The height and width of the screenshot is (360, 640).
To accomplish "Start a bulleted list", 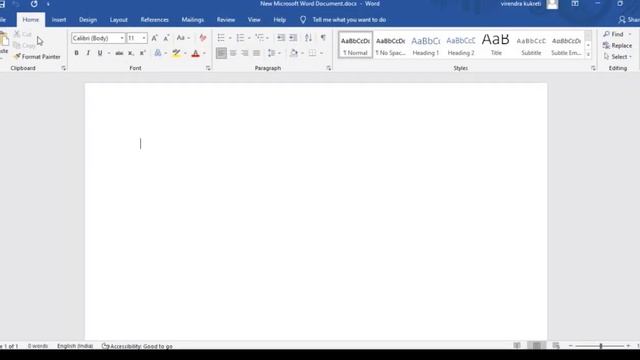I will (221, 38).
